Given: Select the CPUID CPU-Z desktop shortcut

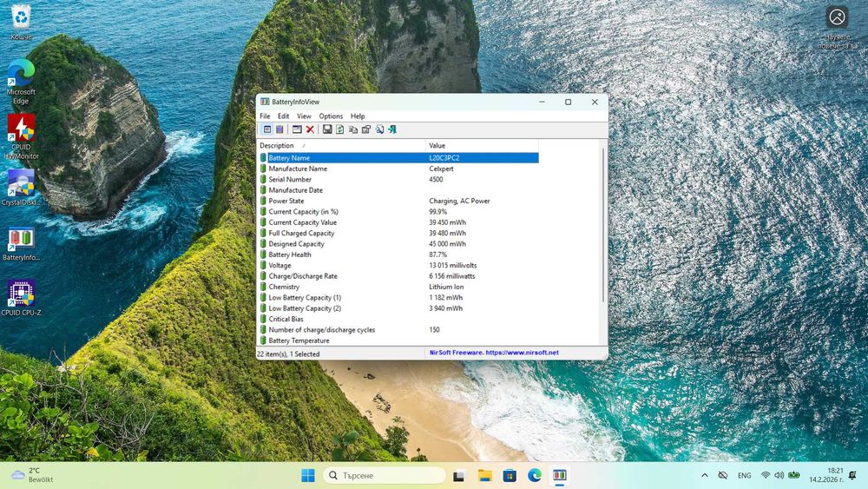Looking at the screenshot, I should pos(21,298).
